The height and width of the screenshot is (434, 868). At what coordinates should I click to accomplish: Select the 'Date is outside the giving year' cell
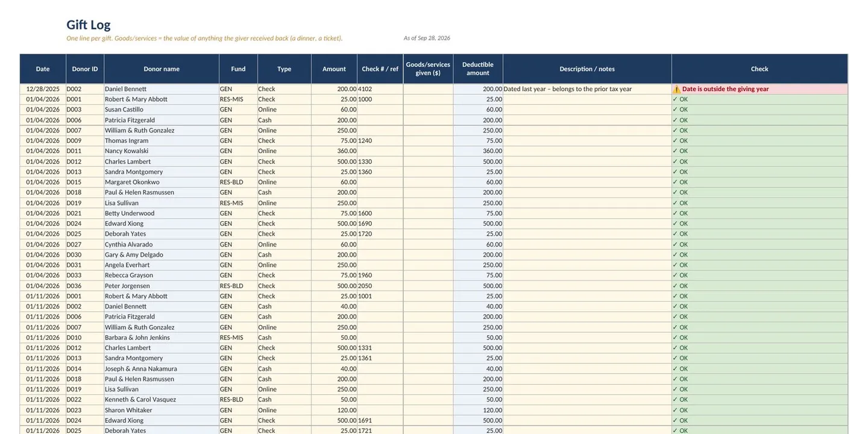click(x=759, y=89)
